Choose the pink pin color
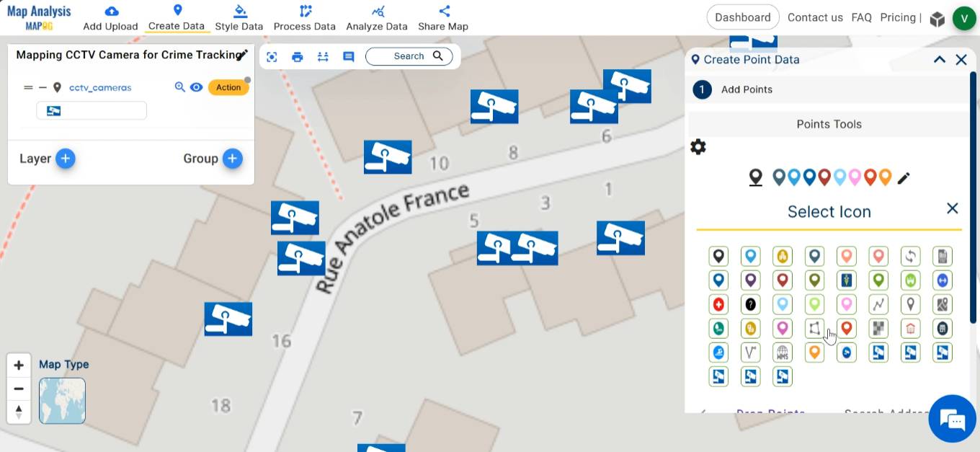This screenshot has height=452, width=980. coord(855,177)
